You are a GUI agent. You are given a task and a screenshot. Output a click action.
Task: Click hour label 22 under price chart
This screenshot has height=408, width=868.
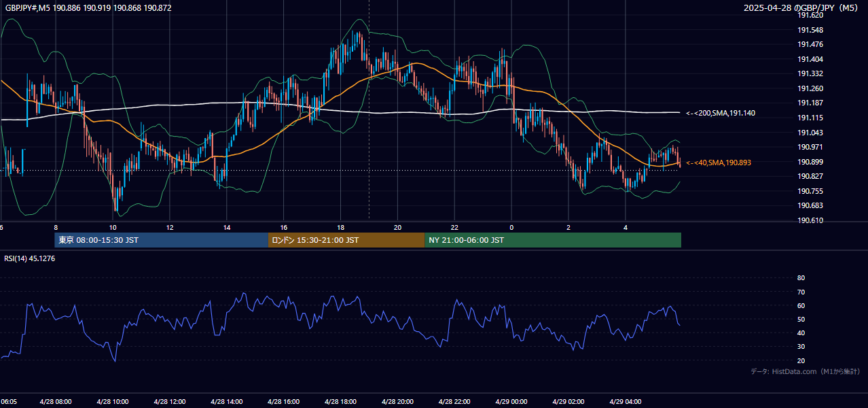tap(454, 227)
